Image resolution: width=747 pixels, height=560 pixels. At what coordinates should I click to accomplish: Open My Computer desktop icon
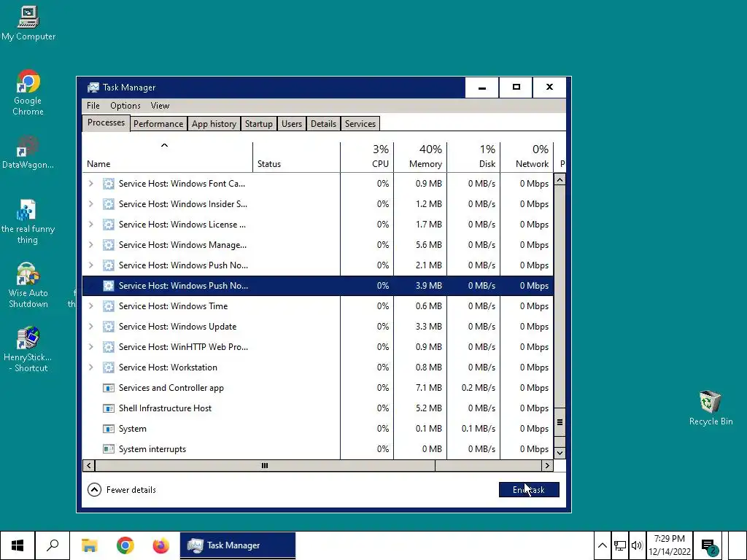click(x=28, y=24)
